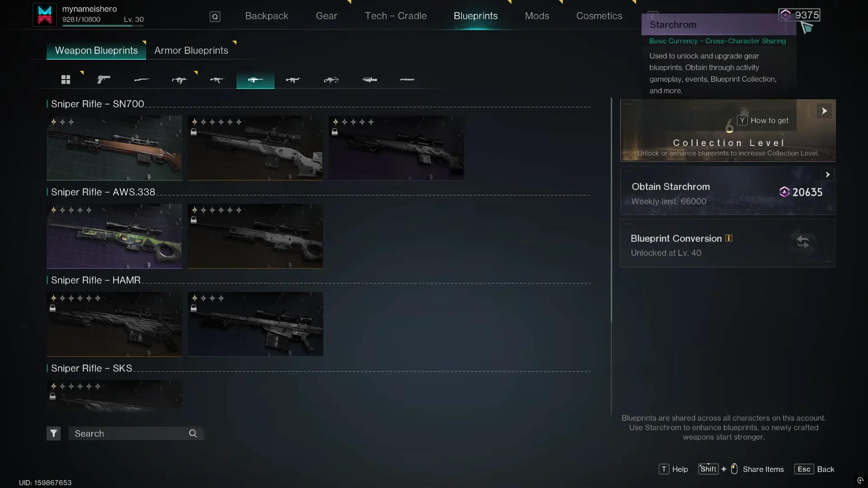Go to the Cosmetics tab
Viewport: 868px width, 488px height.
pos(599,16)
